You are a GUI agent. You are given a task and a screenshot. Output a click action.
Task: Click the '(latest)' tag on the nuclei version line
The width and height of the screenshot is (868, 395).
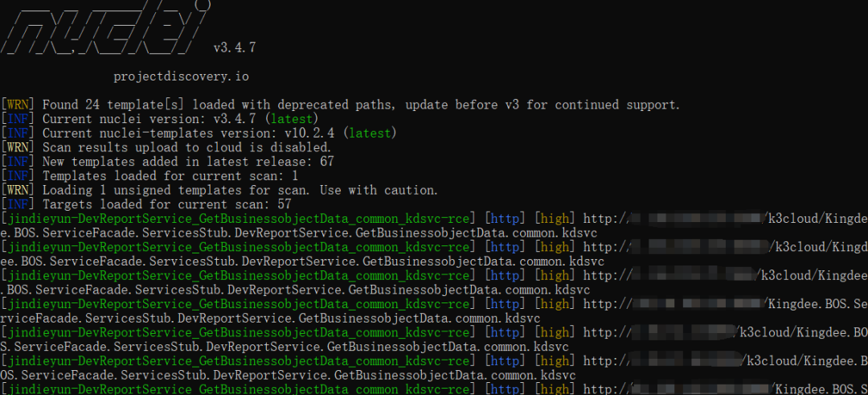(291, 119)
